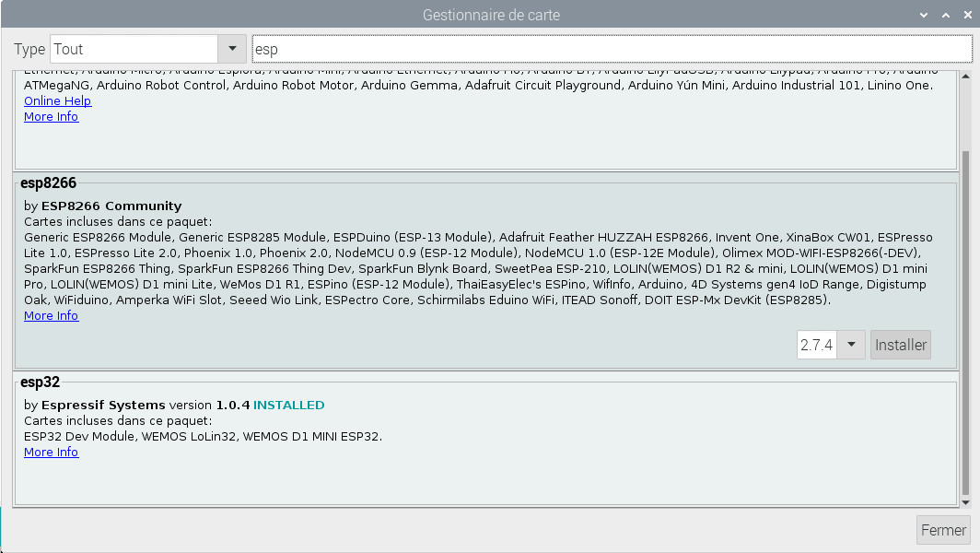980x553 pixels.
Task: Click the Gestionnaire de carte title bar text
Action: (490, 16)
